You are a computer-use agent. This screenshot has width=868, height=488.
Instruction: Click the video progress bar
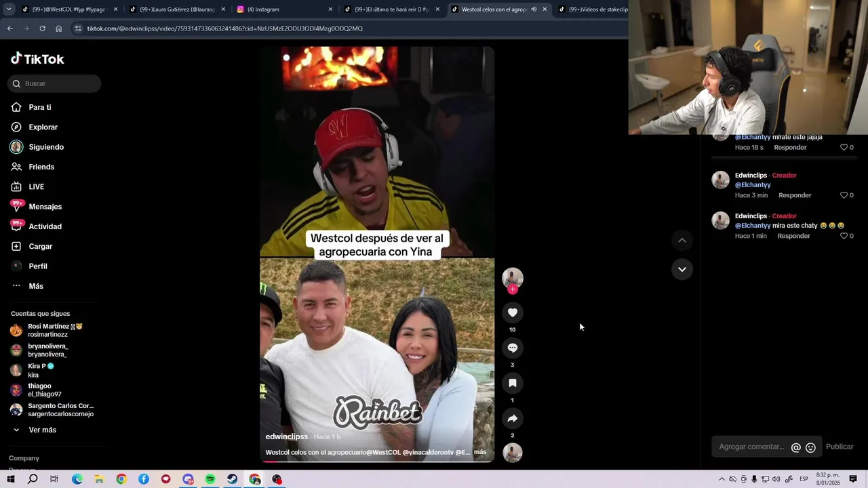click(377, 461)
